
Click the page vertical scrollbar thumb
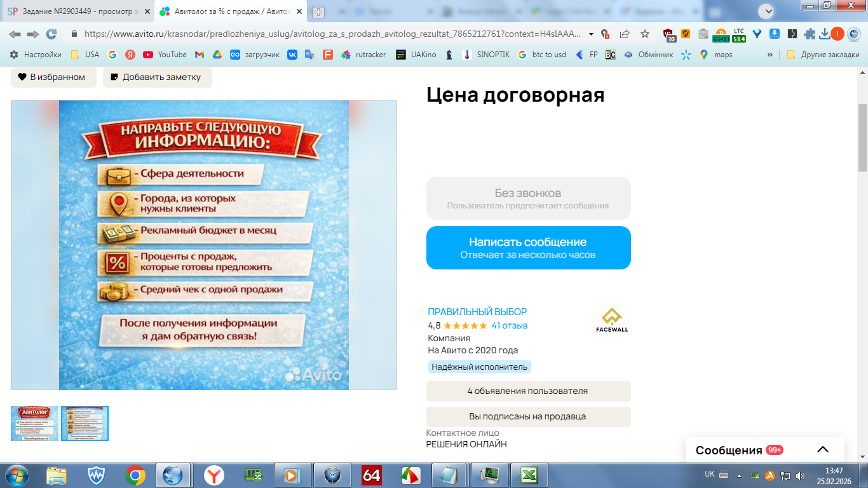(862, 137)
